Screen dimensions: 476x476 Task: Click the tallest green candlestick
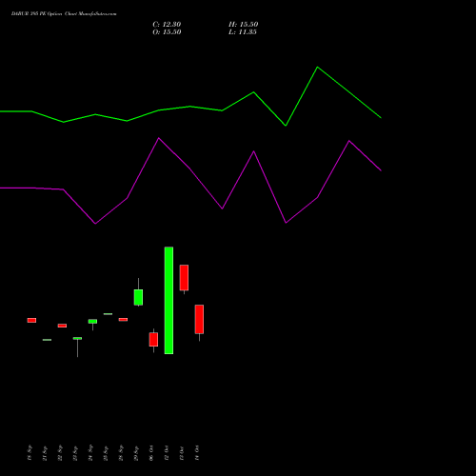[x=169, y=300]
